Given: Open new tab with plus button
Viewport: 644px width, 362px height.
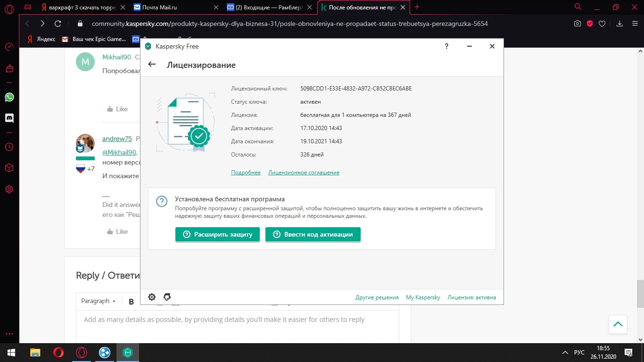Looking at the screenshot, I should [x=417, y=7].
